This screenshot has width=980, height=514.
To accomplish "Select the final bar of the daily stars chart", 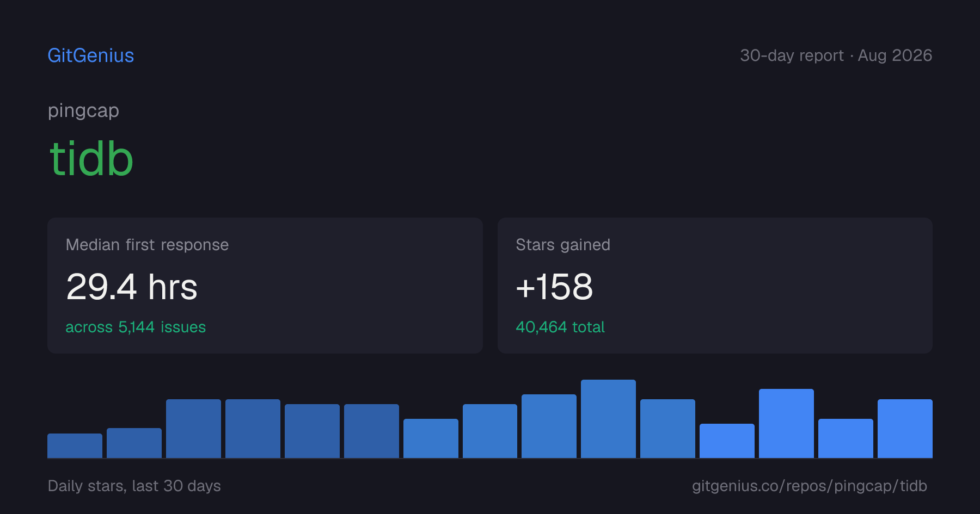I will click(x=905, y=429).
